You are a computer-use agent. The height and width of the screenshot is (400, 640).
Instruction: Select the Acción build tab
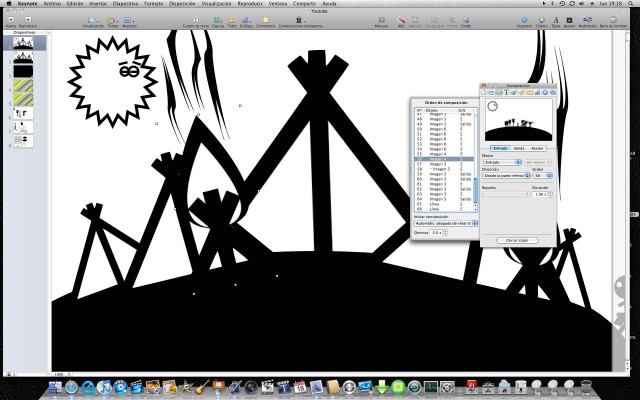point(537,148)
